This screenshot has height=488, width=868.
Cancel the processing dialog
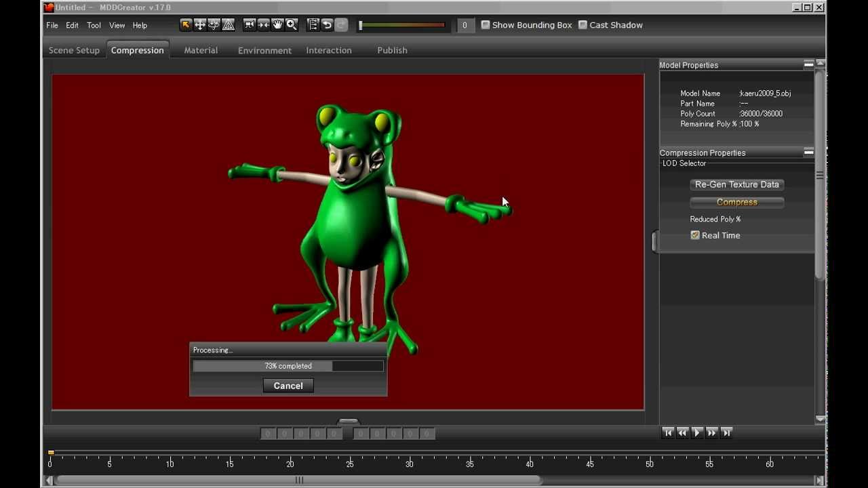288,386
